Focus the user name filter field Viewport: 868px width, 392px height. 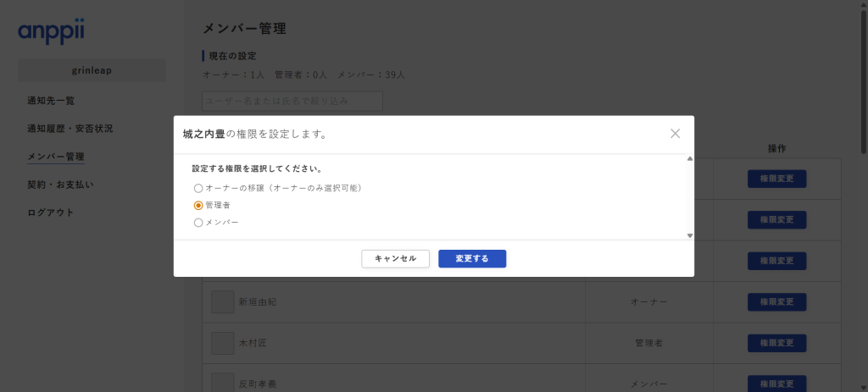(x=292, y=101)
